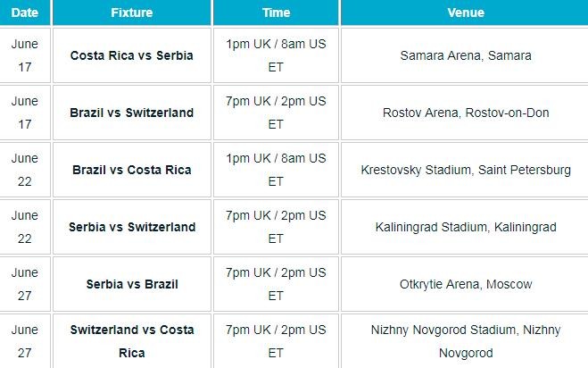Image resolution: width=588 pixels, height=368 pixels.
Task: Click the Nizhny Novgorod Stadium venue cell
Action: pyautogui.click(x=465, y=341)
